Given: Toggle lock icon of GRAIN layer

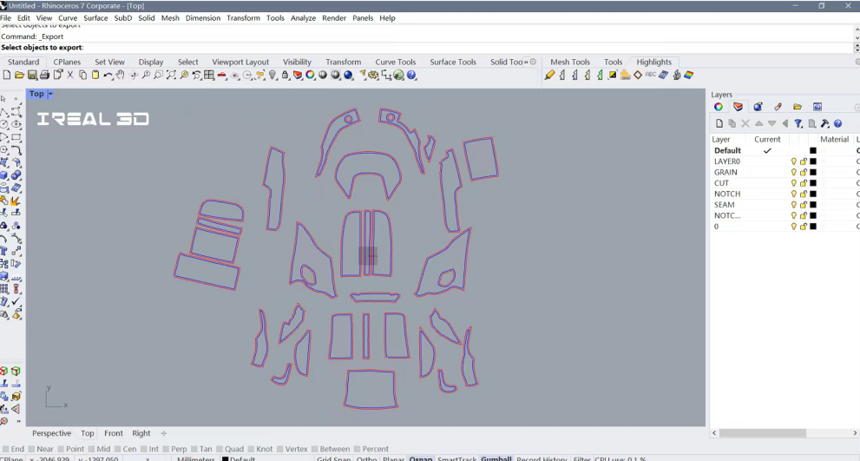Looking at the screenshot, I should [x=804, y=172].
